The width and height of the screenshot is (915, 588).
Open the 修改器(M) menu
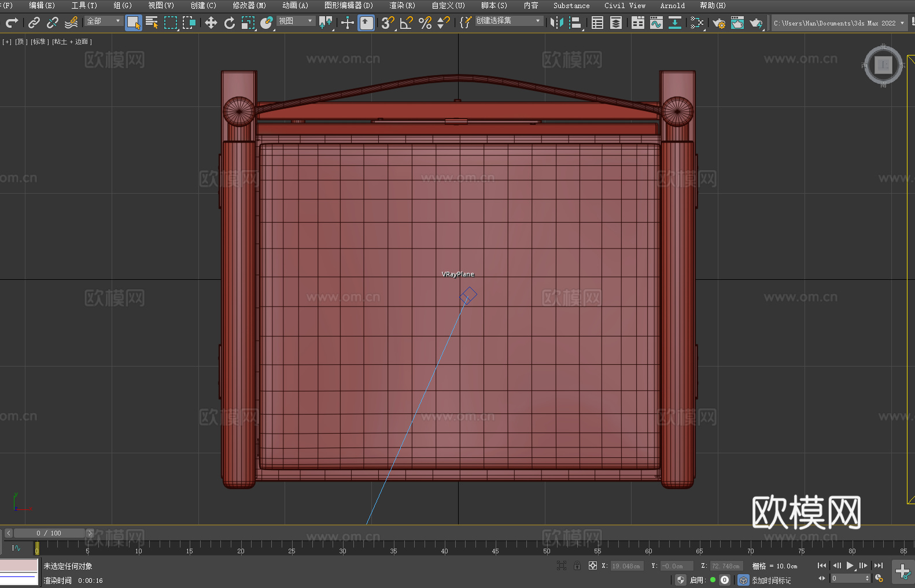point(249,5)
